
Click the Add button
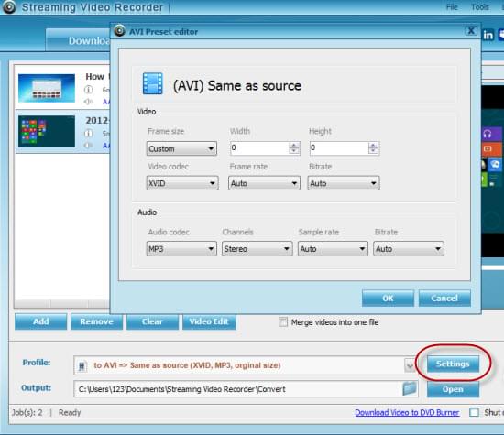point(41,321)
